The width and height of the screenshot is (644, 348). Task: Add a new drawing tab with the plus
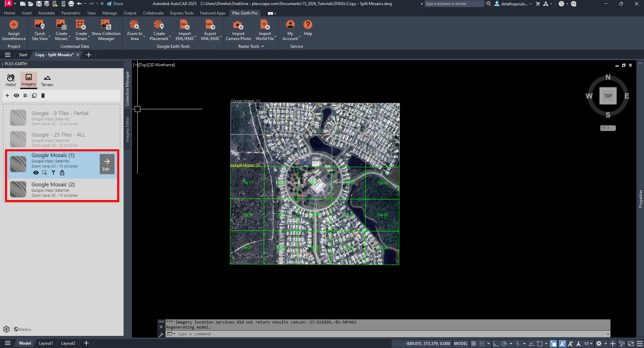point(89,55)
